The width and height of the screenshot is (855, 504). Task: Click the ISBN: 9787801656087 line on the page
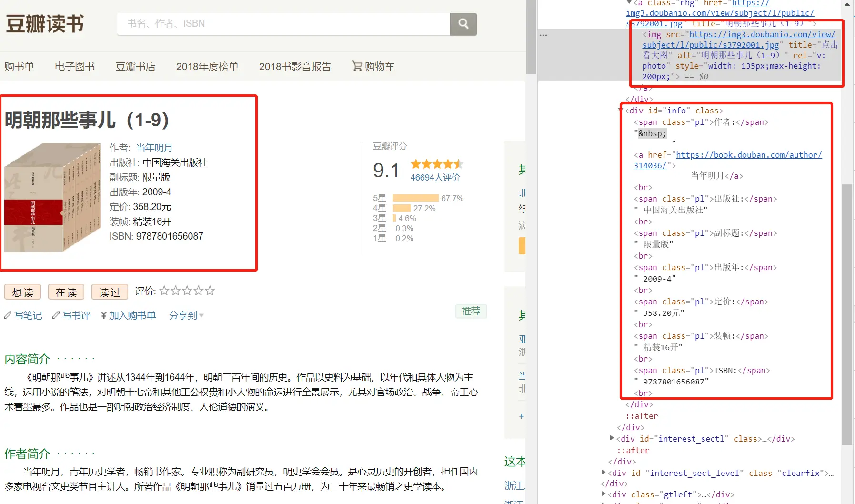[156, 236]
